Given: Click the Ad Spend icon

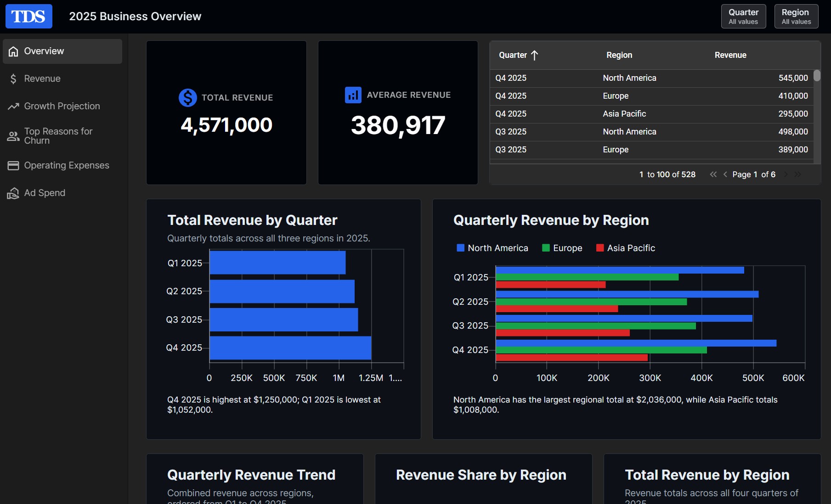Looking at the screenshot, I should (x=13, y=193).
